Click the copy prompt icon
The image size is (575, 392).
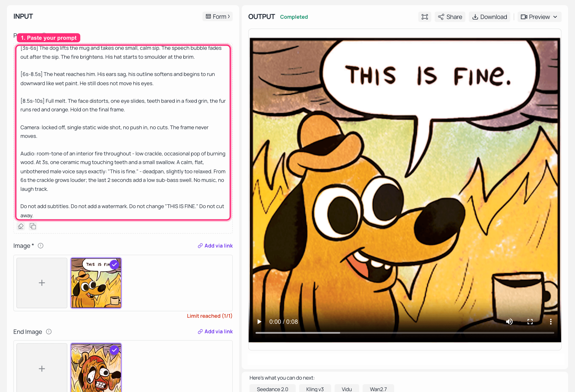click(33, 226)
